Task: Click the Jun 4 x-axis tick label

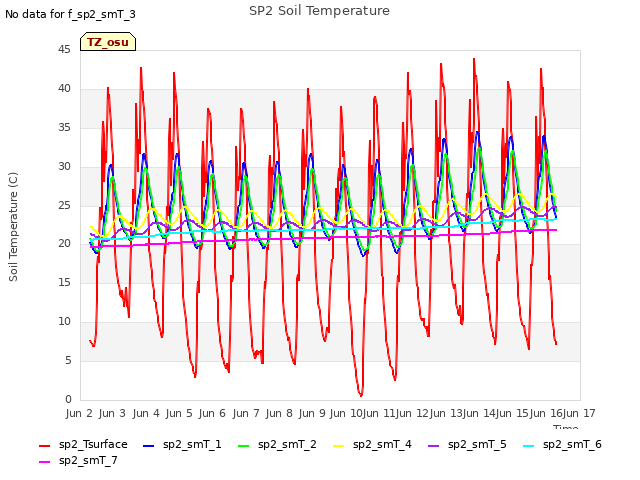Action: point(146,413)
